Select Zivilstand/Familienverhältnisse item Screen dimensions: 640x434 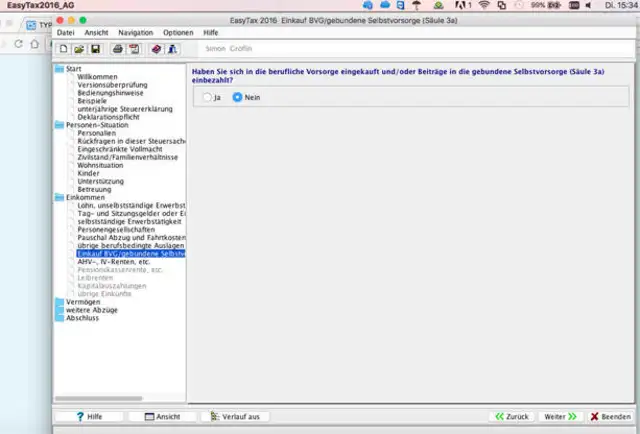click(127, 157)
